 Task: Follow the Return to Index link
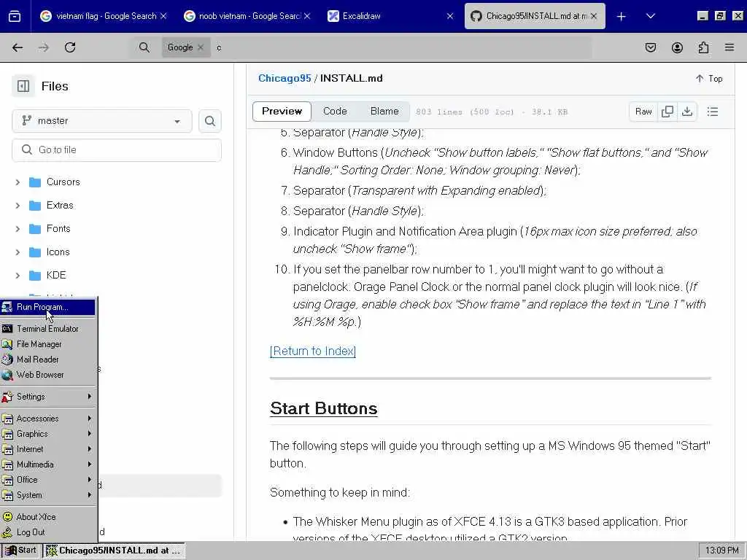pyautogui.click(x=312, y=351)
